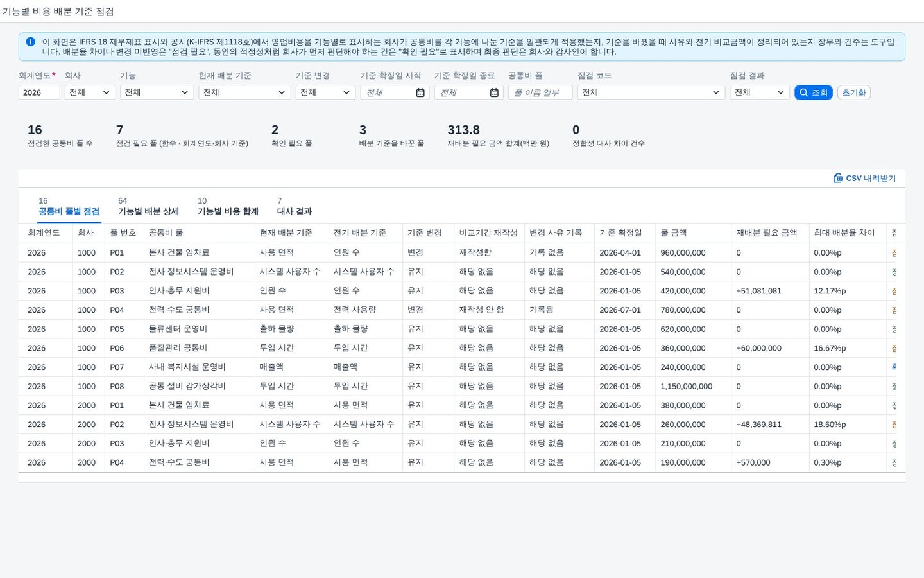
Task: Focus the 회계연도 input field
Action: pyautogui.click(x=39, y=92)
